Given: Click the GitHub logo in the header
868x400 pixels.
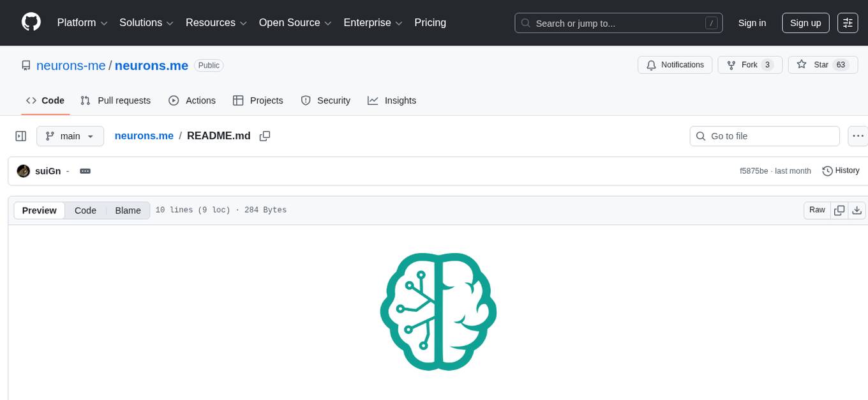Looking at the screenshot, I should tap(31, 22).
